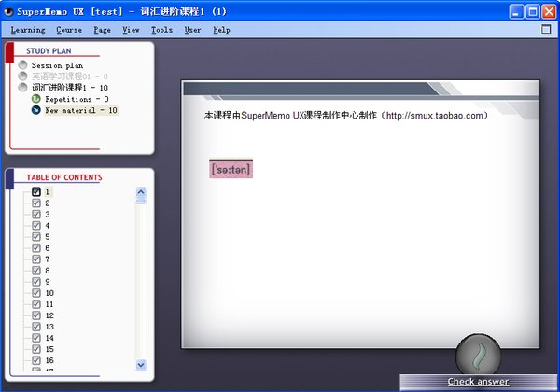Click page label 10 in contents
This screenshot has width=560, height=392.
click(x=49, y=293)
